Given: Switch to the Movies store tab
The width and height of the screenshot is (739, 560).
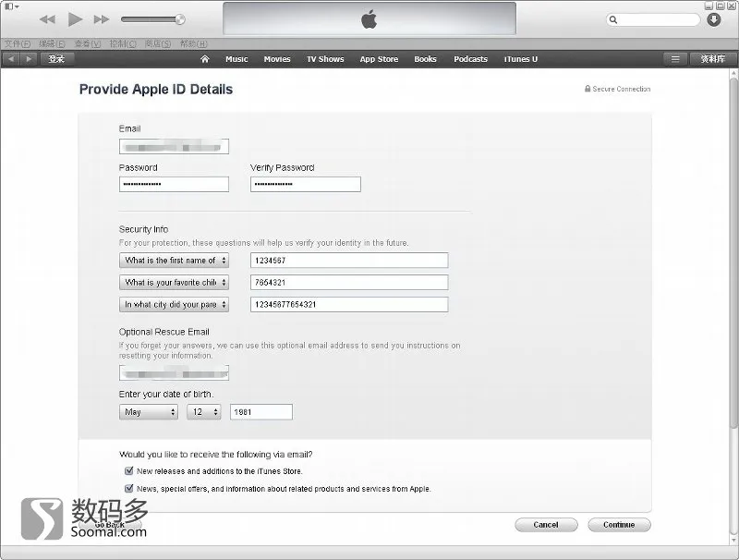Looking at the screenshot, I should coord(277,59).
